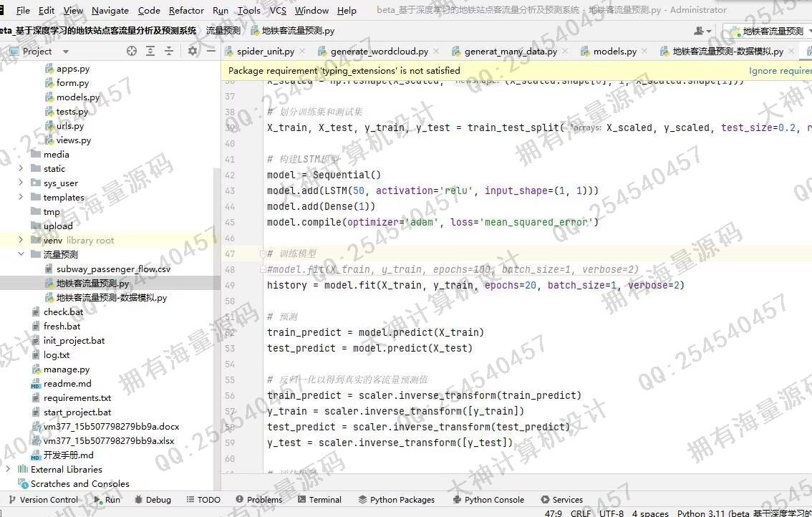Expand the templates folder
This screenshot has width=812, height=517.
click(x=21, y=197)
